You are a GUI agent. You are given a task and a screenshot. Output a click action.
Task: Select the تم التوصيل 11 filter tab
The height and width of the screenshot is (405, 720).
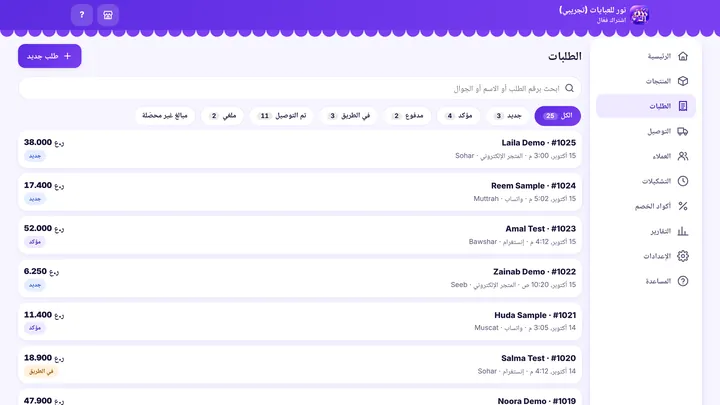click(281, 116)
